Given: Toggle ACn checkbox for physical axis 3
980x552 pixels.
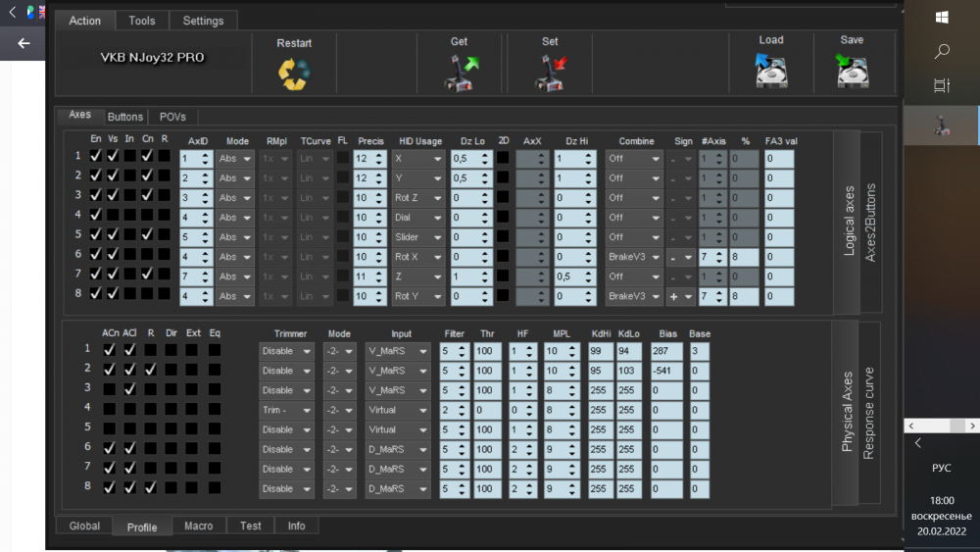Looking at the screenshot, I should (110, 389).
